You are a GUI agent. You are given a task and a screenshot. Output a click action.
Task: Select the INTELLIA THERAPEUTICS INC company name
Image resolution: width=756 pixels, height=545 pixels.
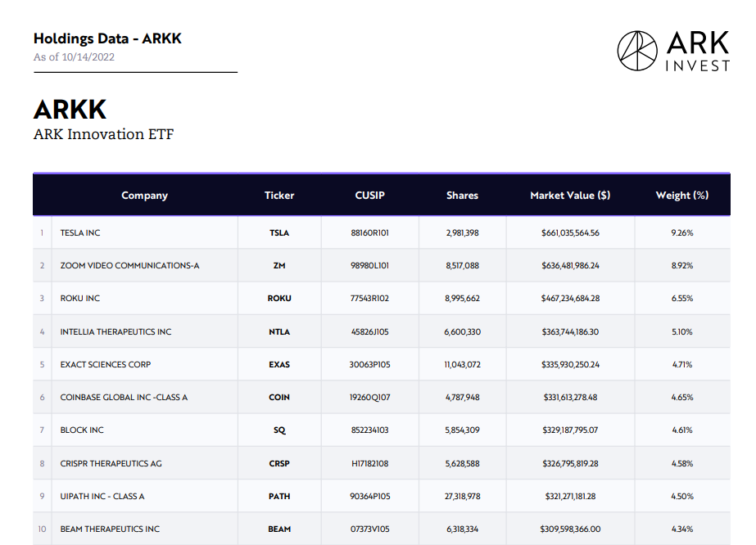pos(115,331)
